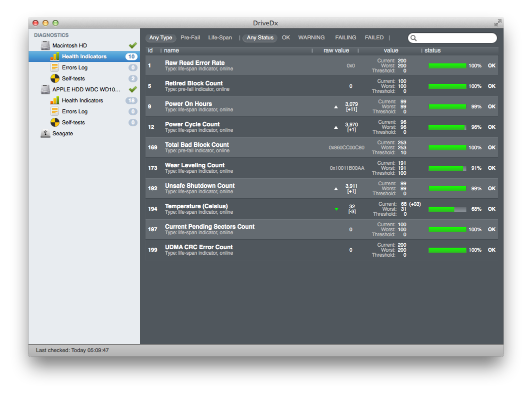Click the DIAGNOSTICS sidebar heading
Screen dimensions: 532x396
click(x=51, y=35)
